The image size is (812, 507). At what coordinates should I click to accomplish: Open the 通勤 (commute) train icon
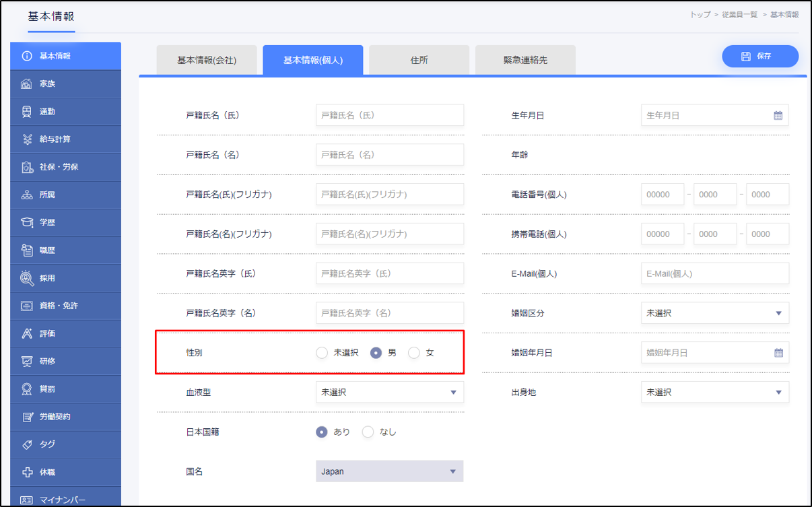point(27,112)
